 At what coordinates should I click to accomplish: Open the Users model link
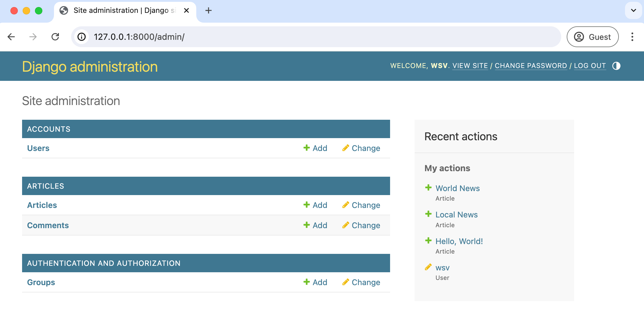pos(38,148)
